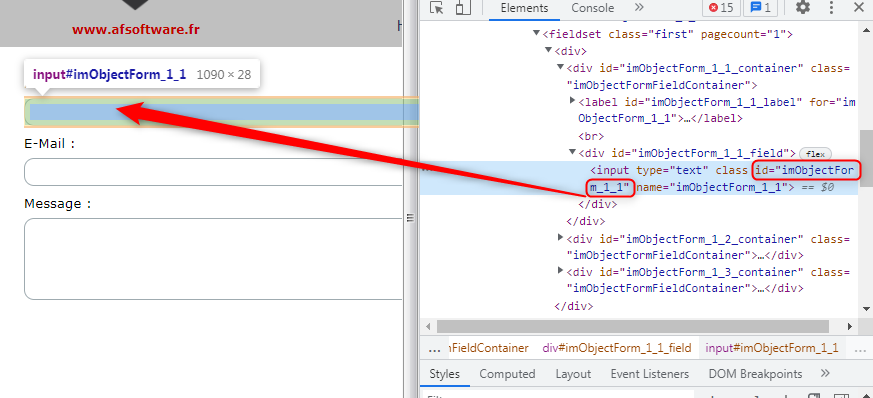Screen dimensions: 873x398
Task: Expand the imObjectForm_1_3_container div
Action: [561, 271]
